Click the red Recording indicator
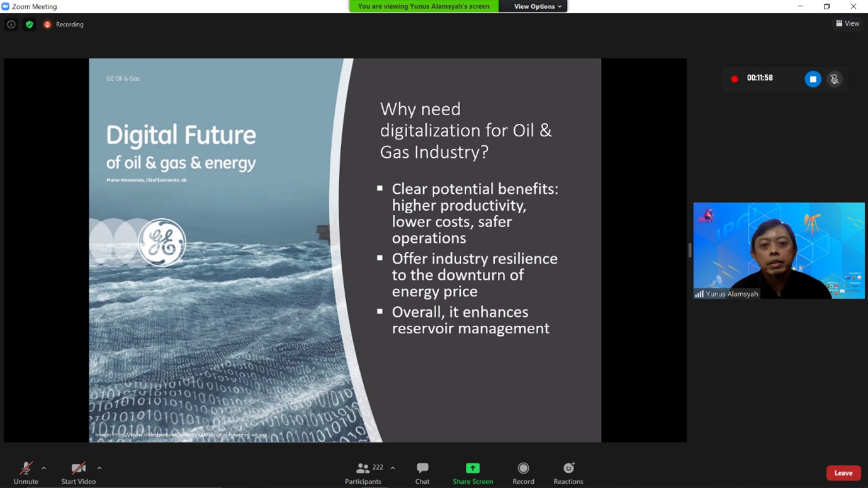 (x=64, y=25)
